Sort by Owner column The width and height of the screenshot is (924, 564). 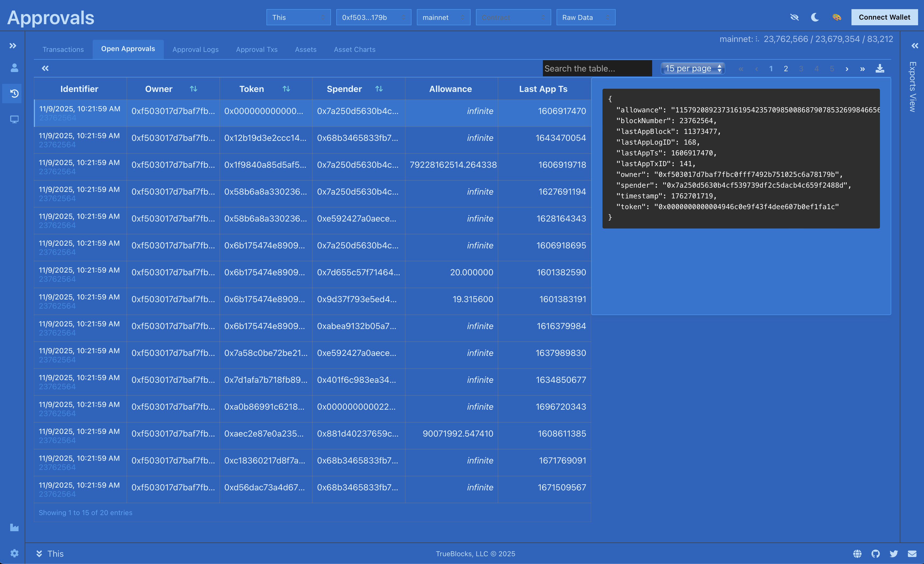pos(193,89)
